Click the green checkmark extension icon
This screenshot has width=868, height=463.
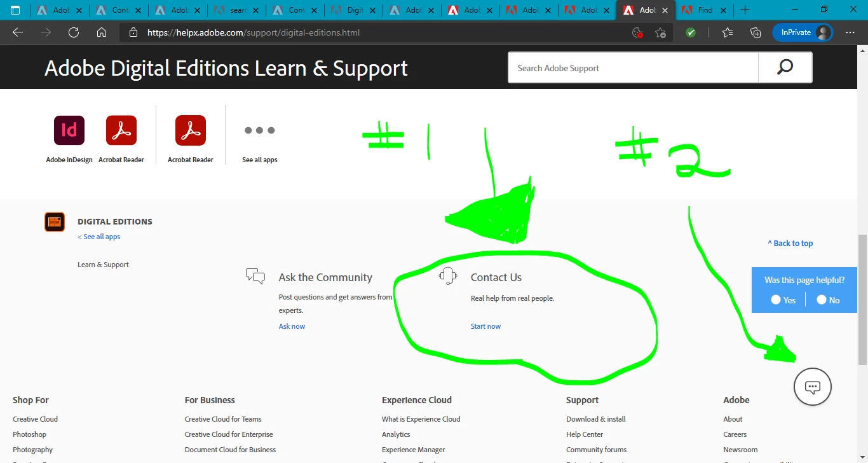(691, 32)
